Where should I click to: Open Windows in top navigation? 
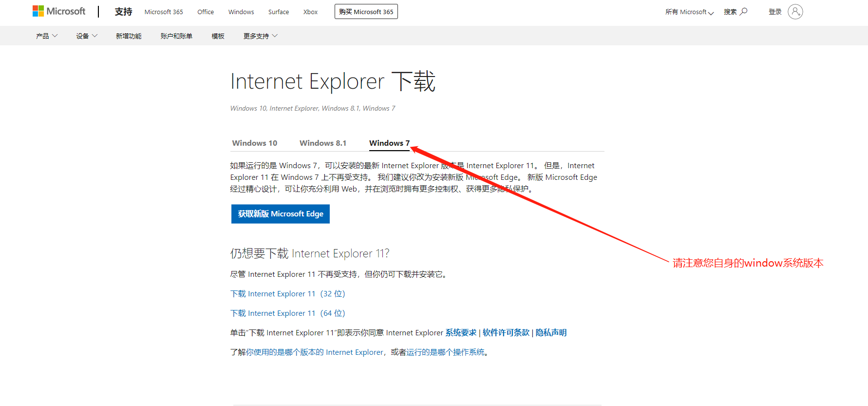(241, 12)
